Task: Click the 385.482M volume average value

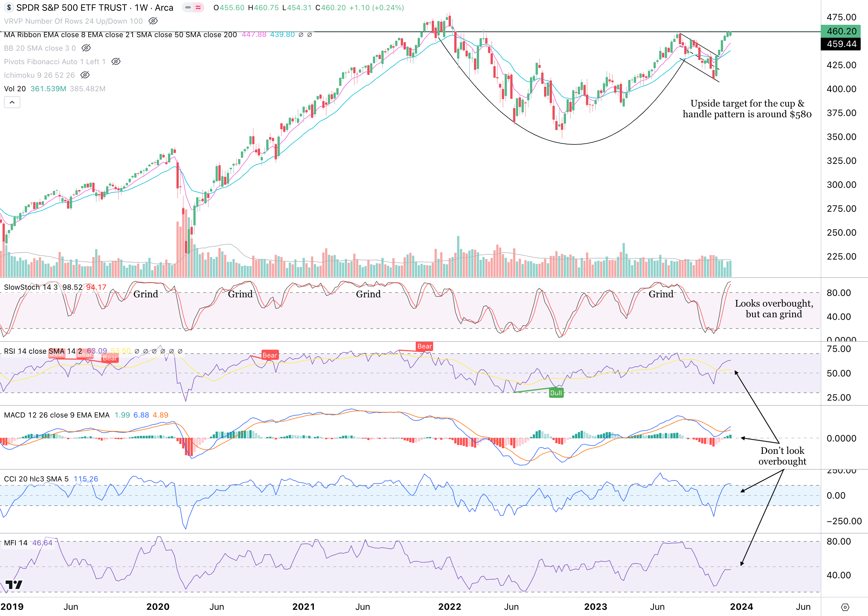Action: coord(88,89)
